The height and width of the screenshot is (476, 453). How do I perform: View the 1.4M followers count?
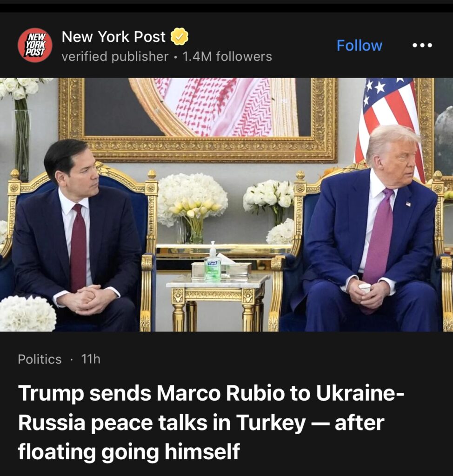pos(227,56)
